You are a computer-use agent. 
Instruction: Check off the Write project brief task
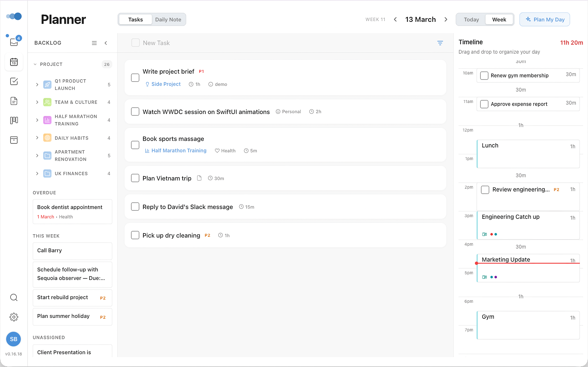[135, 77]
